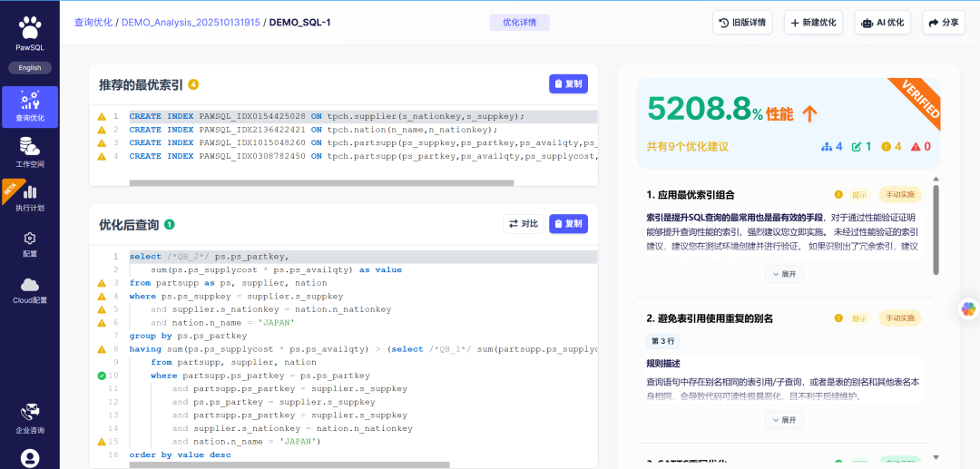Screen dimensions: 980x469
Task: Click warning icon on index line 4
Action: pos(102,156)
